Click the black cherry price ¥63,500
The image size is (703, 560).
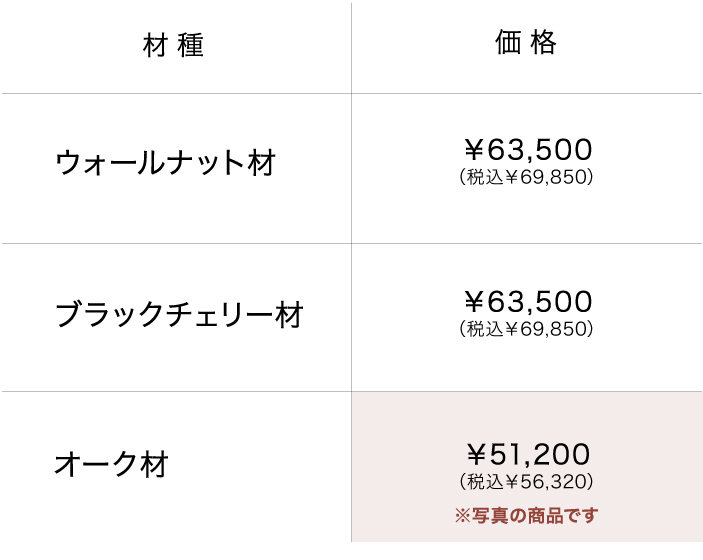(x=528, y=302)
